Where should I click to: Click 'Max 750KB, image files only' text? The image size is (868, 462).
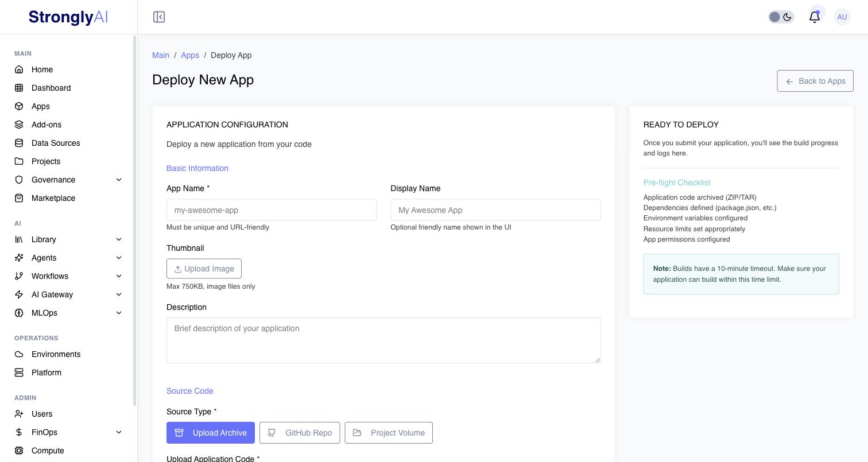tap(211, 286)
